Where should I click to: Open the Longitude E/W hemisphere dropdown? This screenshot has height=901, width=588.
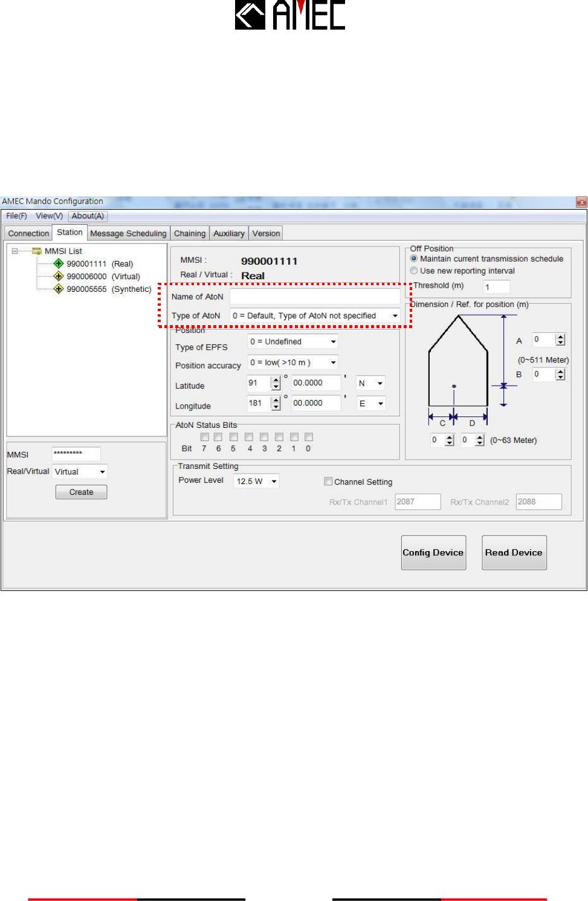pos(370,403)
